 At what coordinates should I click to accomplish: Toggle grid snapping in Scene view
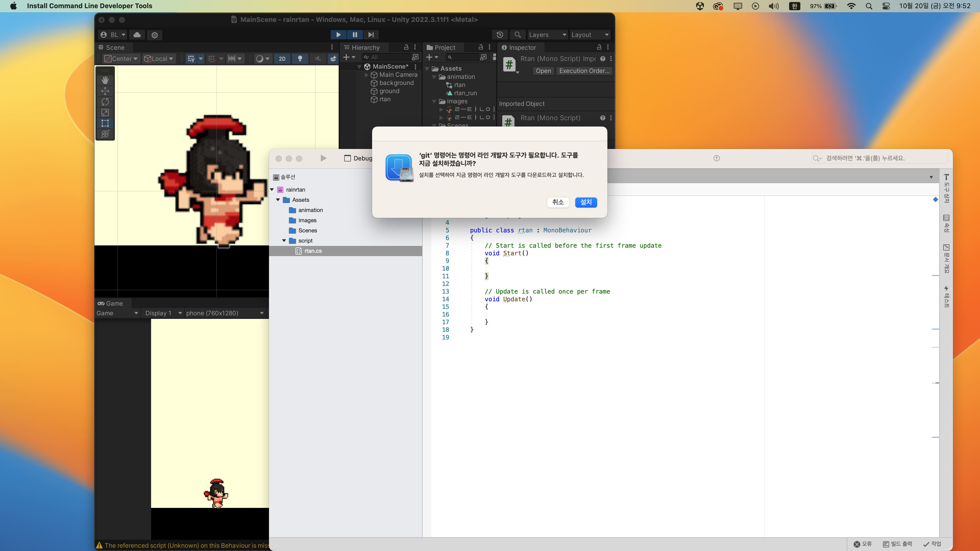click(x=212, y=59)
